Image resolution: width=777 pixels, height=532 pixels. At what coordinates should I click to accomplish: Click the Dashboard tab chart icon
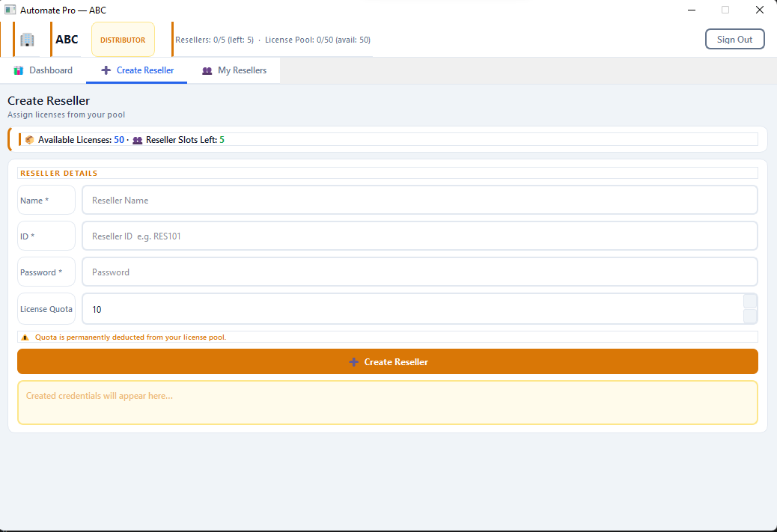coord(18,70)
